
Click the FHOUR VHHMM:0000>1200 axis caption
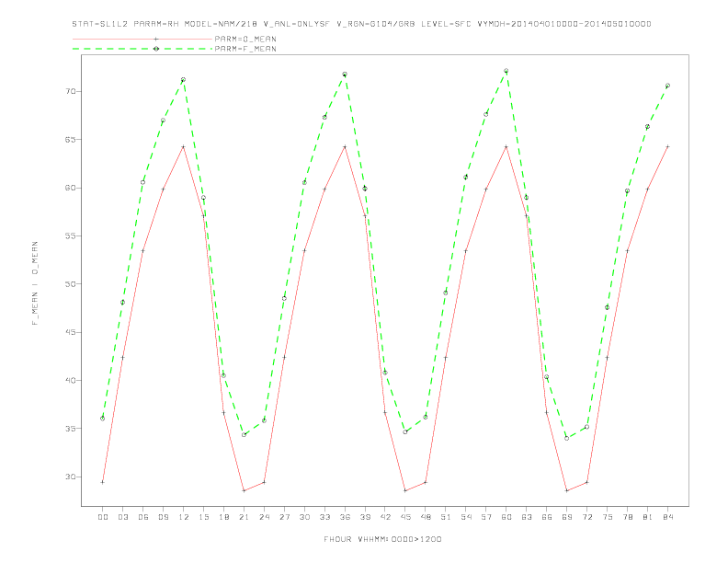(382, 539)
